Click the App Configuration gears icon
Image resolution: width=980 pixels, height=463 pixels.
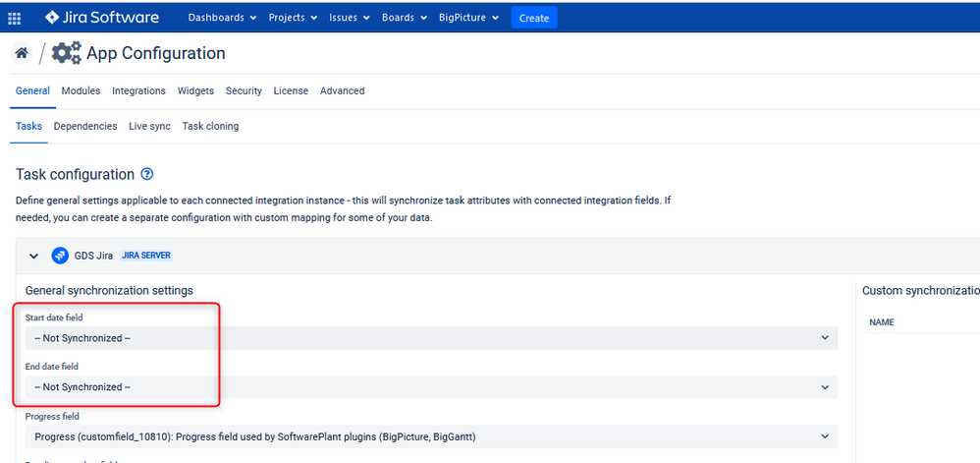point(66,53)
